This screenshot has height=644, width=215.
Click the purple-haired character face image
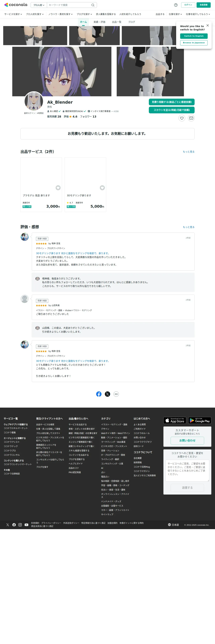(62, 72)
